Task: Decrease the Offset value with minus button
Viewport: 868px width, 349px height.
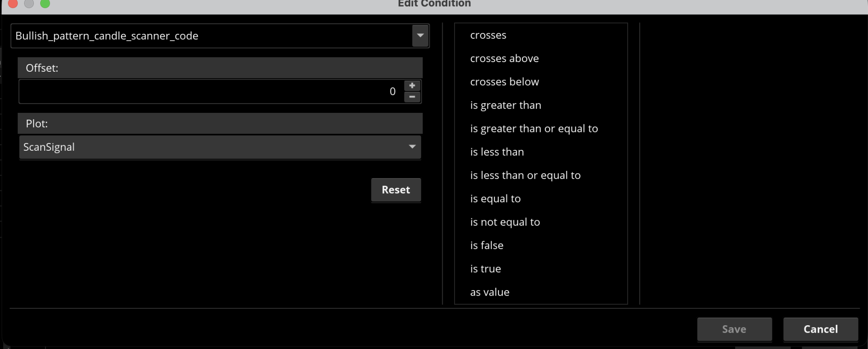Action: click(412, 97)
